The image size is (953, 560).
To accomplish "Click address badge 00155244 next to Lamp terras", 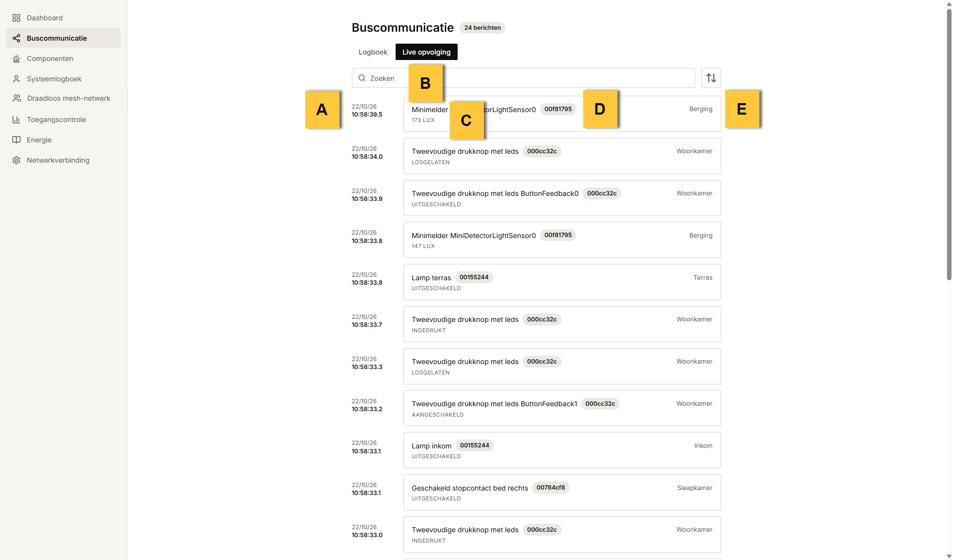I will point(474,277).
